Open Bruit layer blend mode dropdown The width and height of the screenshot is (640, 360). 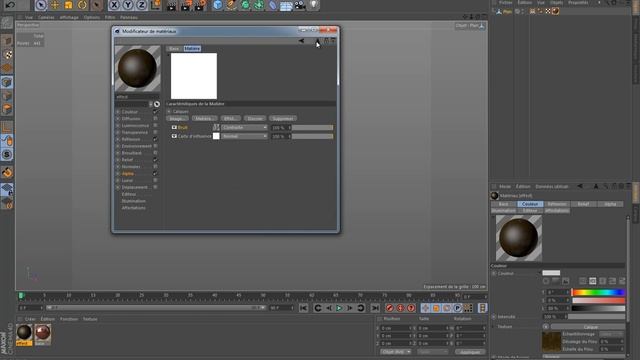(x=244, y=127)
